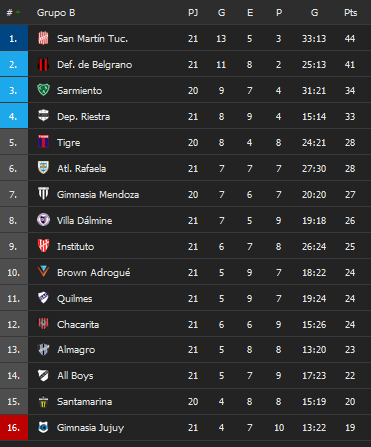371x447 pixels.
Task: Open the Quilmes team link
Action: pos(75,298)
